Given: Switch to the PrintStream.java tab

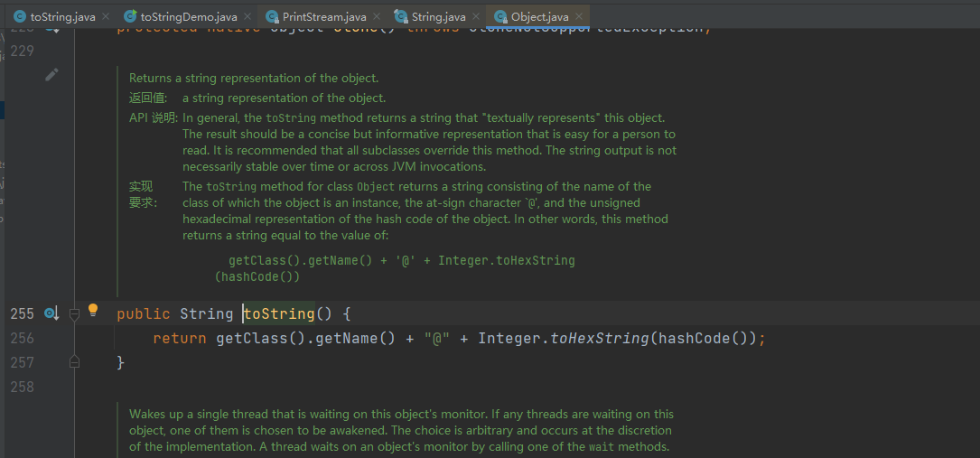Looking at the screenshot, I should pos(323,17).
